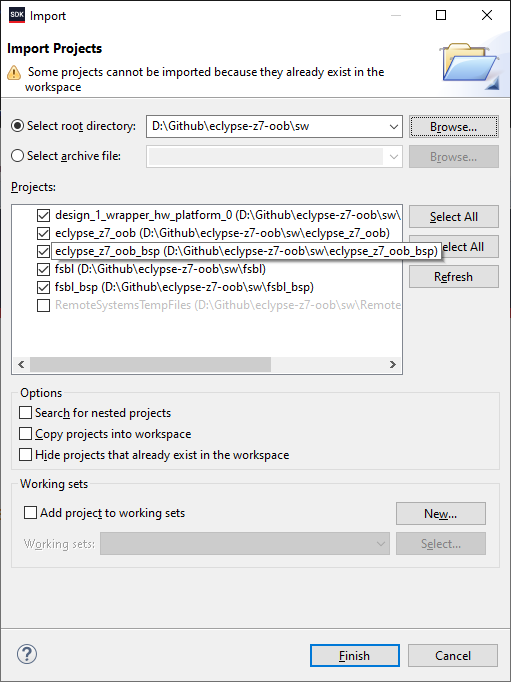Viewport: 511px width, 682px height.
Task: Enable Copy projects into workspace
Action: tap(26, 434)
